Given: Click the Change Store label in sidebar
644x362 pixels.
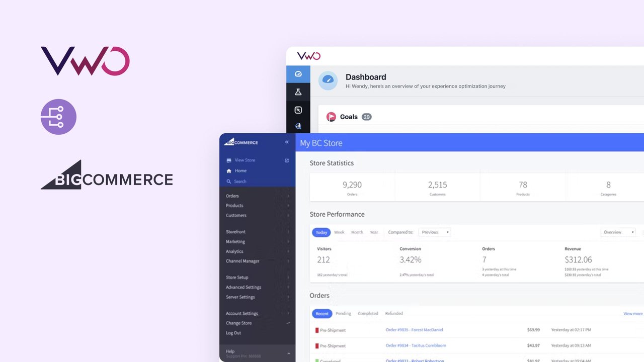Looking at the screenshot, I should pyautogui.click(x=239, y=323).
